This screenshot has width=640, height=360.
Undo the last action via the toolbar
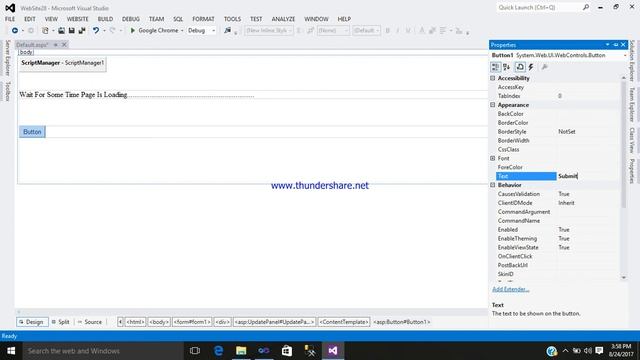[96, 31]
